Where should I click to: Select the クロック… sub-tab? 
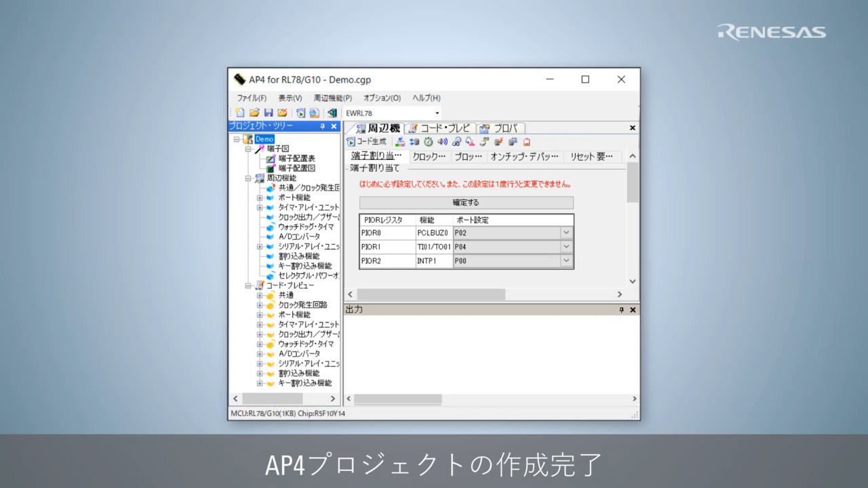coord(429,157)
